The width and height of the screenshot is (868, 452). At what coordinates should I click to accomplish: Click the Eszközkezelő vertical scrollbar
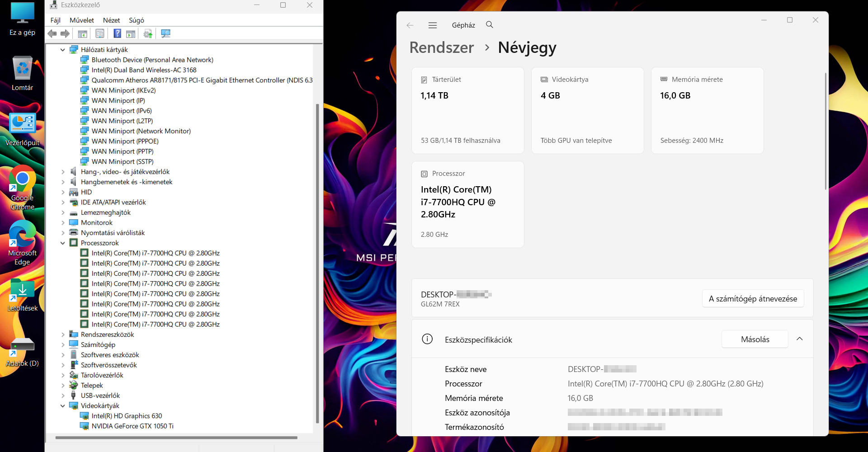[317, 263]
